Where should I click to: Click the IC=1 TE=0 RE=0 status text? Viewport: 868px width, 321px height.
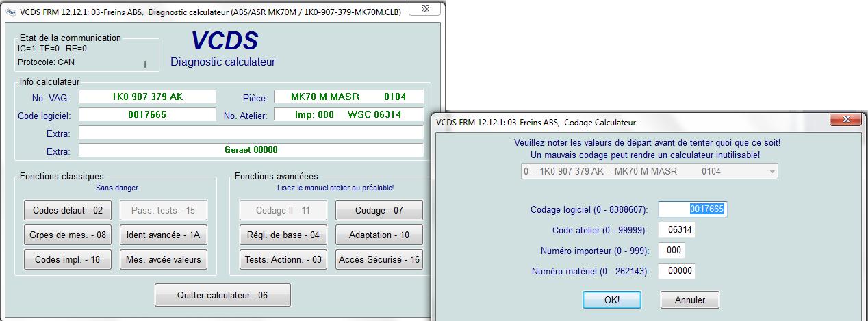pyautogui.click(x=52, y=49)
